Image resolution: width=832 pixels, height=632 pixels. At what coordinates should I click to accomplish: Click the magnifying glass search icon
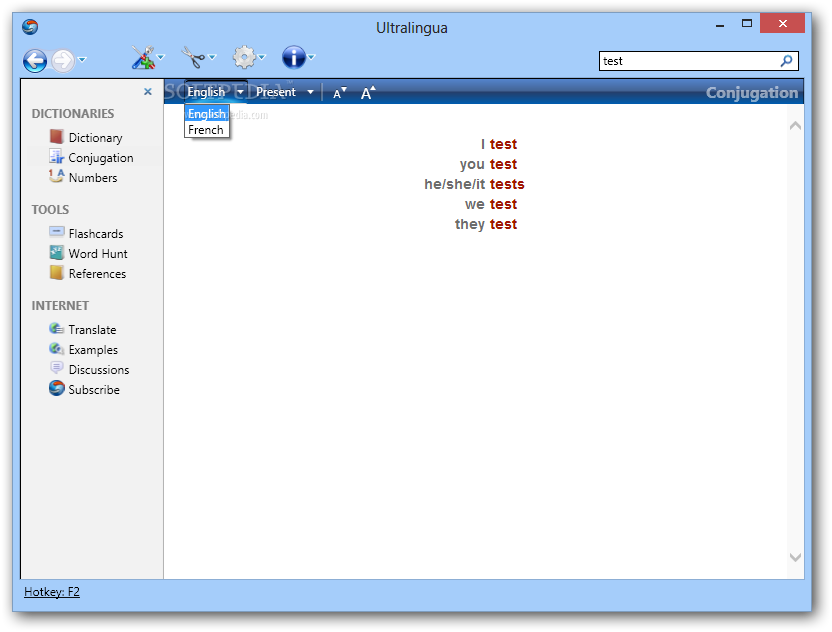pos(786,61)
